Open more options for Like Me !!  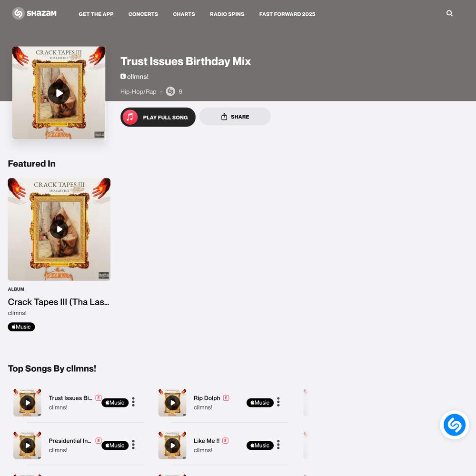click(x=278, y=445)
